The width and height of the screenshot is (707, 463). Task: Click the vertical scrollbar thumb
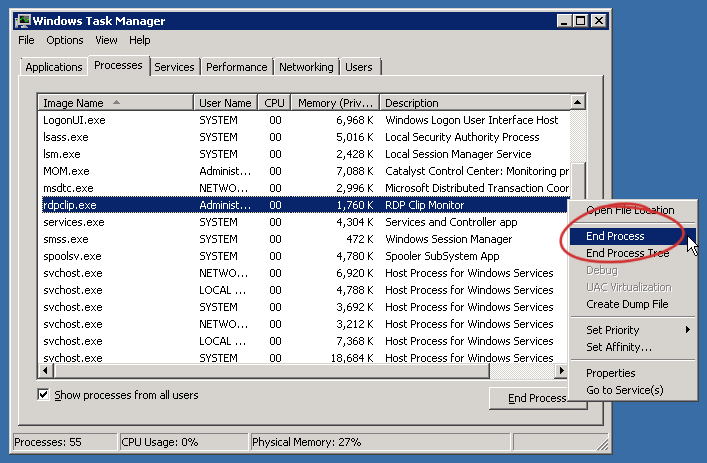[578, 183]
